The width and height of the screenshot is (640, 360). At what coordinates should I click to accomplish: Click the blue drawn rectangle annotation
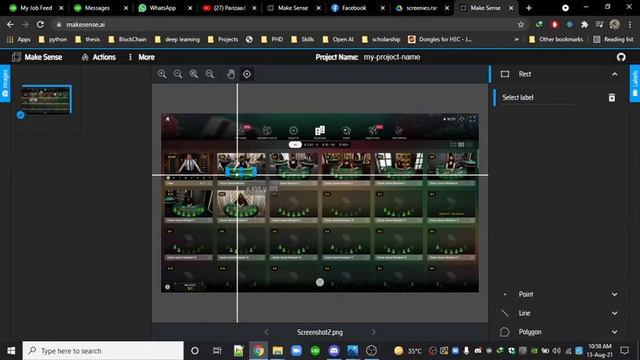coord(241,173)
